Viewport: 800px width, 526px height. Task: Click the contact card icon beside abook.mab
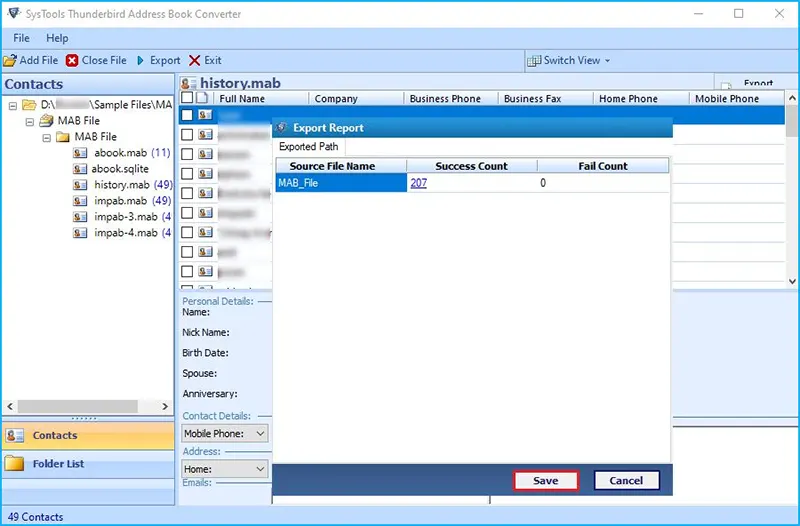point(80,153)
